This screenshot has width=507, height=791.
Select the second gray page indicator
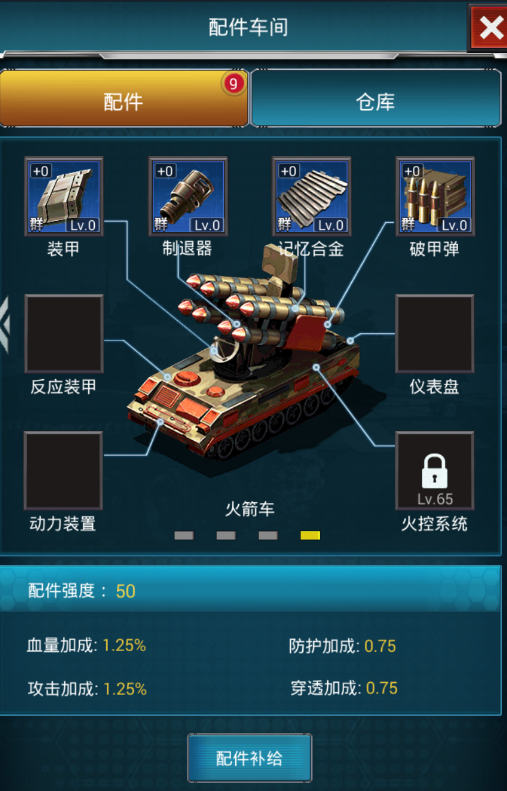coord(226,535)
